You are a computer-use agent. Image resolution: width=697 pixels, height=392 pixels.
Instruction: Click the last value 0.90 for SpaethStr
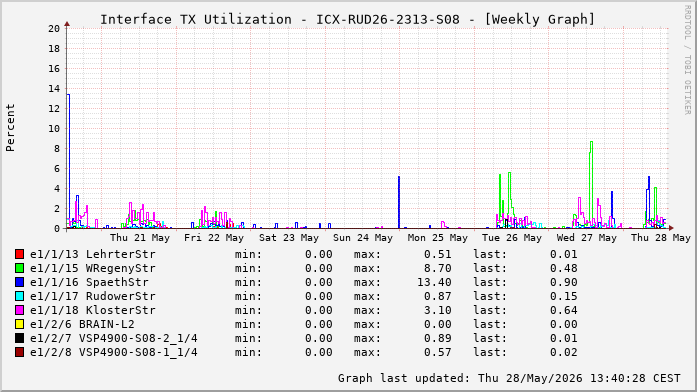(x=564, y=282)
